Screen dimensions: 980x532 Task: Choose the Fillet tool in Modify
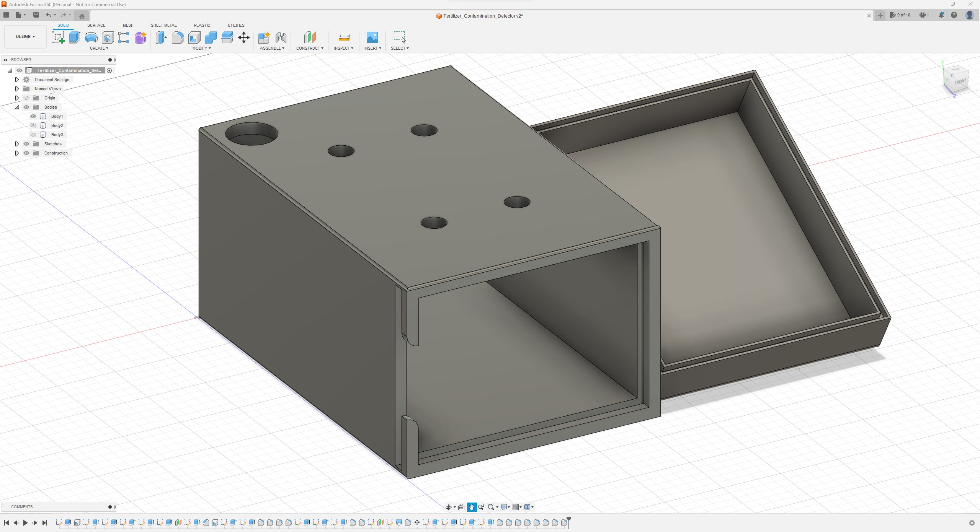pyautogui.click(x=178, y=37)
